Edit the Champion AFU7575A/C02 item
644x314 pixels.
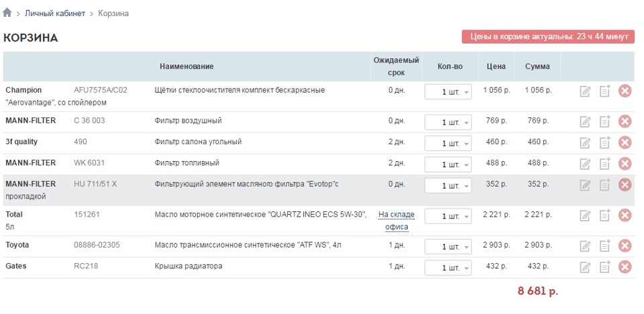[x=585, y=91]
